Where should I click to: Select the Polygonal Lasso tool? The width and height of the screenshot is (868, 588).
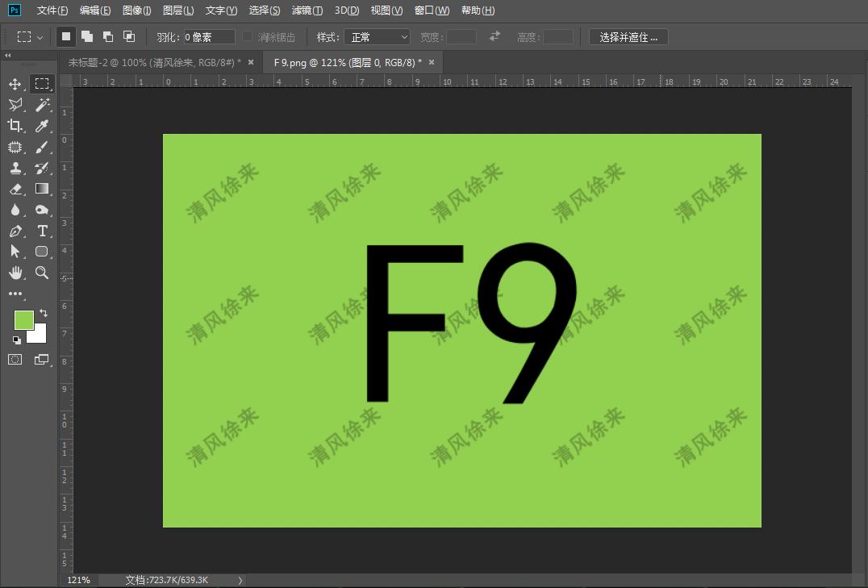[x=15, y=105]
